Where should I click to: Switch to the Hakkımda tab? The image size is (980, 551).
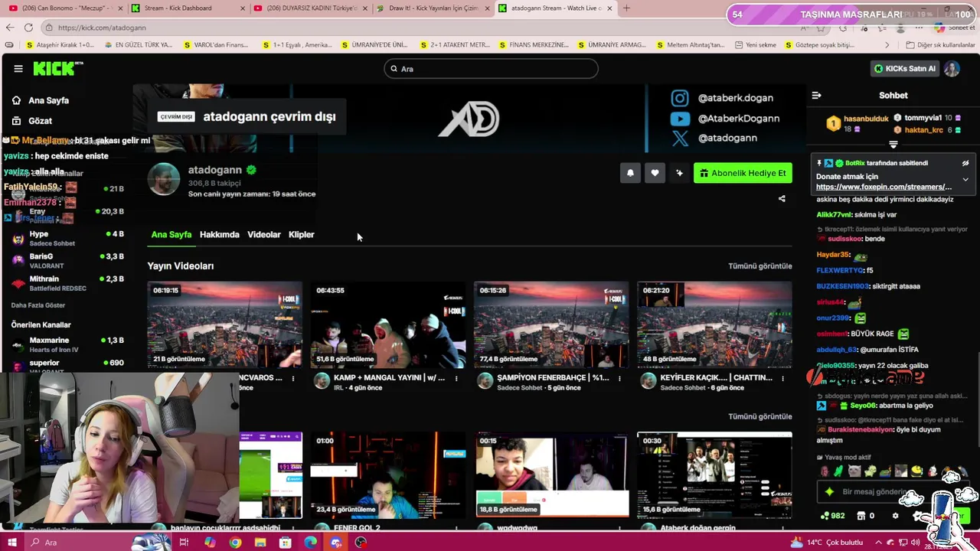219,234
